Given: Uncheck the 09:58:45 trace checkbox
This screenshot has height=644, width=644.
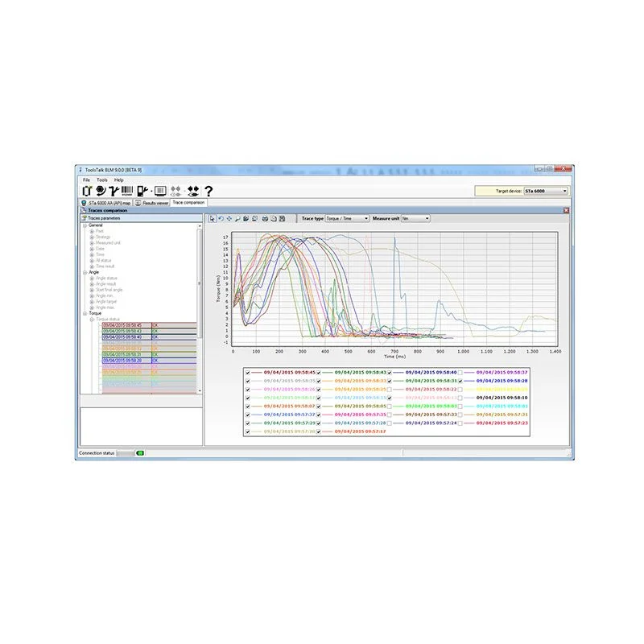Looking at the screenshot, I should (x=248, y=373).
